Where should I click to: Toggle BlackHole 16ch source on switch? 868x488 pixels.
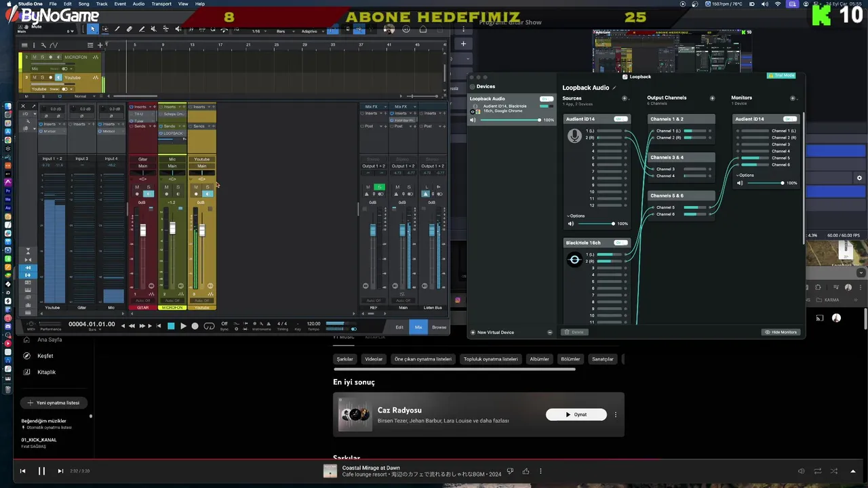(620, 243)
